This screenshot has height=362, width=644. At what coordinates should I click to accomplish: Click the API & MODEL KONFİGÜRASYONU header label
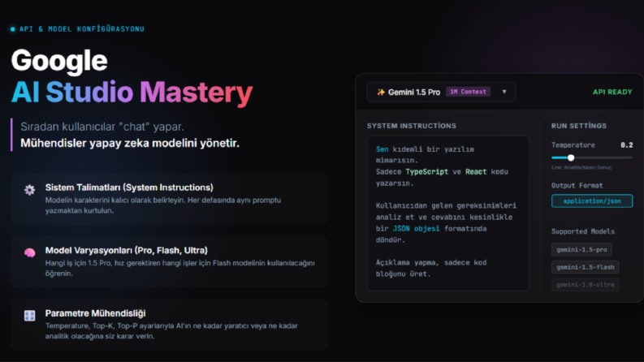pos(82,29)
